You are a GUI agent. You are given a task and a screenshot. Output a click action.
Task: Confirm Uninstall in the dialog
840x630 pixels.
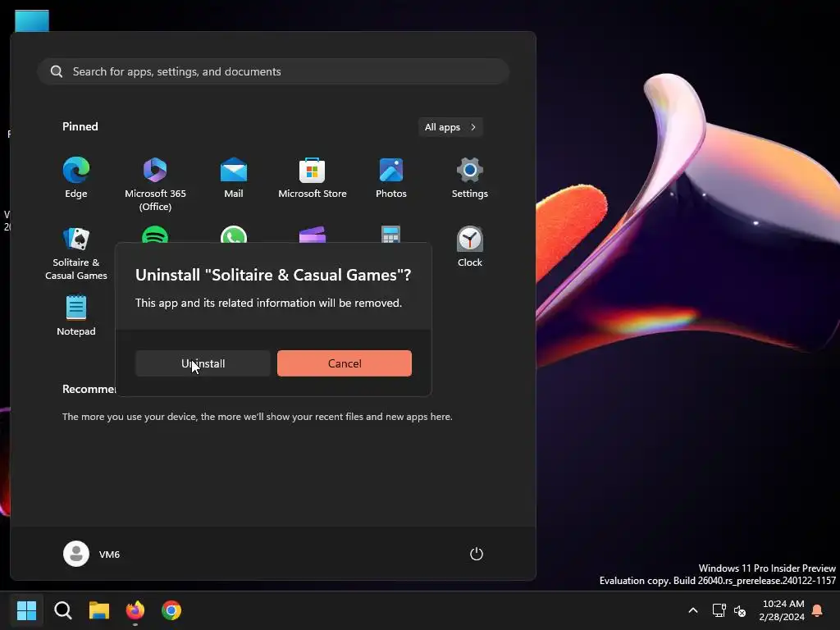tap(203, 363)
